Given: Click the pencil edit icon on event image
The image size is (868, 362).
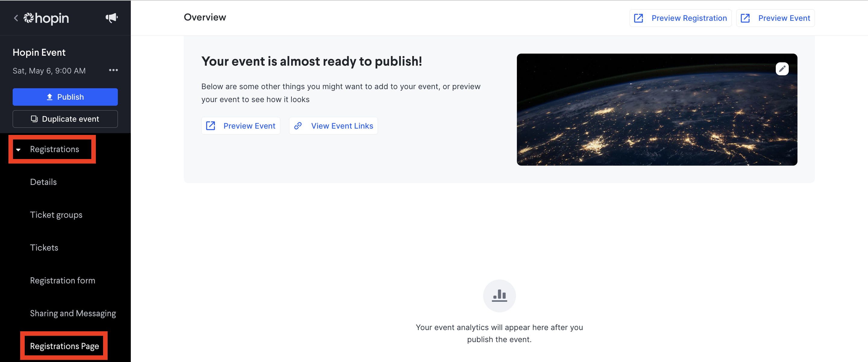Looking at the screenshot, I should [782, 69].
